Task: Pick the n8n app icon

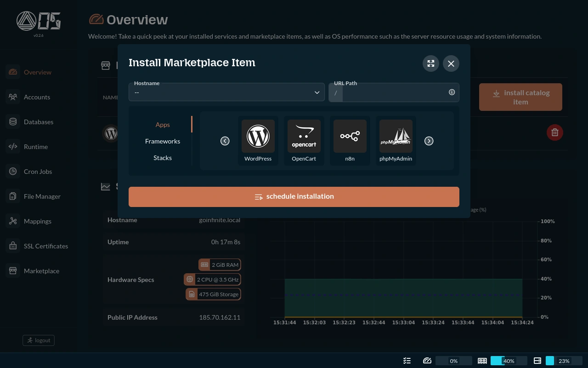Action: click(350, 137)
